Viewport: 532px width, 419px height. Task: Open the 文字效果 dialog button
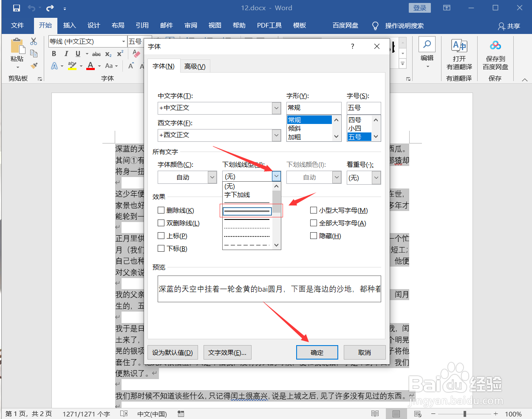pos(227,352)
